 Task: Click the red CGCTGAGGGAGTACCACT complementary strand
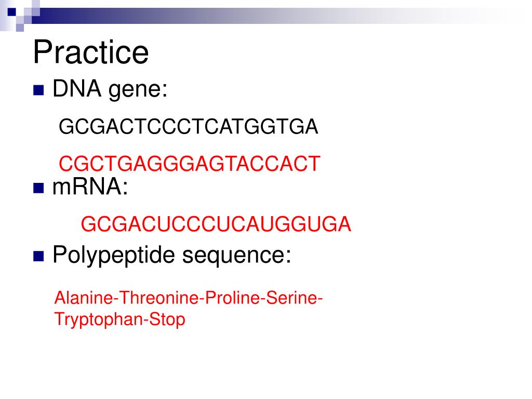(x=189, y=164)
